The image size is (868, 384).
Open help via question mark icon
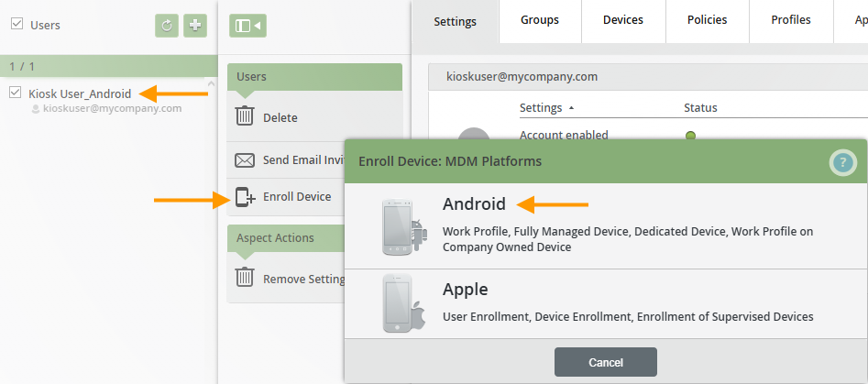coord(842,163)
